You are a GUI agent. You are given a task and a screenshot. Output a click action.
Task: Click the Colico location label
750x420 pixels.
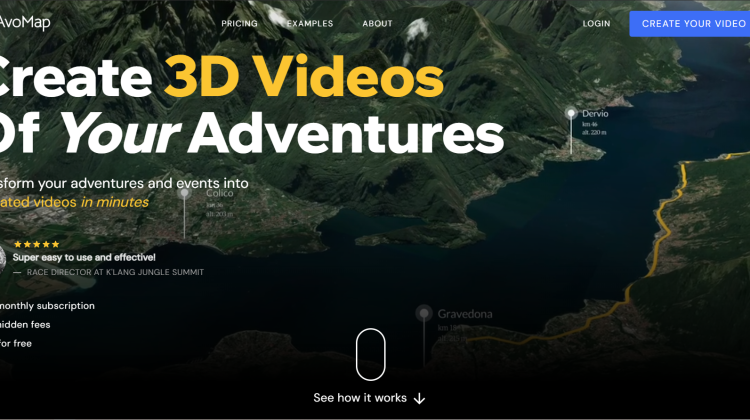(x=219, y=193)
